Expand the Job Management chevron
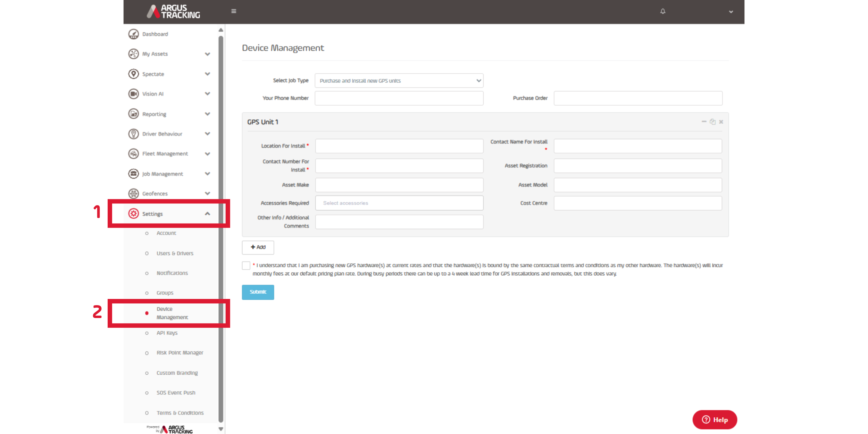The width and height of the screenshot is (868, 434). [208, 174]
